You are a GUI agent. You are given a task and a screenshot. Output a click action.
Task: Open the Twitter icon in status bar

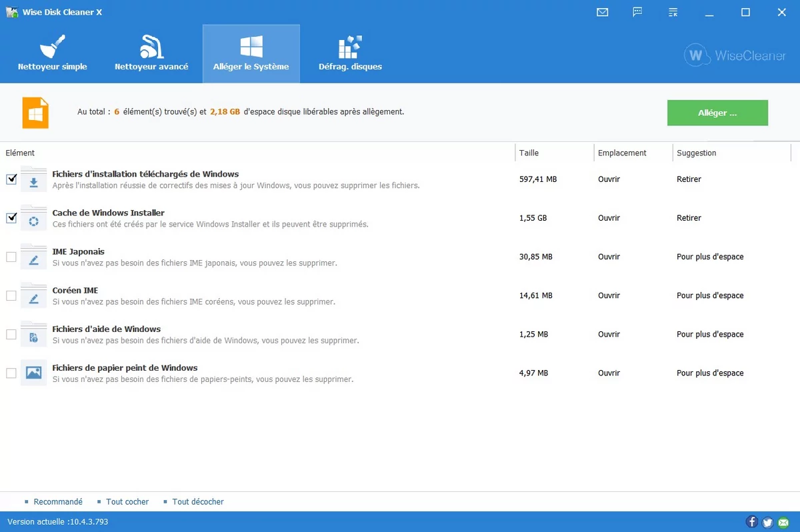[767, 522]
